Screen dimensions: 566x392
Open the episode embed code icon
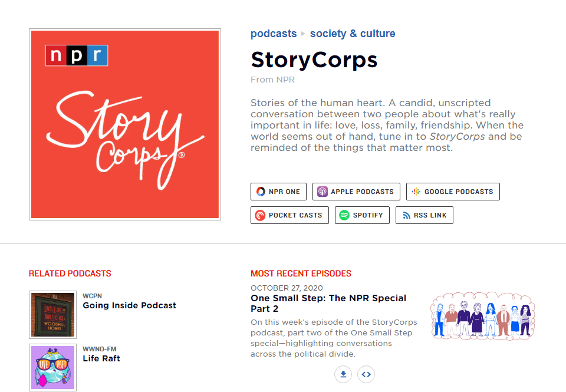[366, 374]
